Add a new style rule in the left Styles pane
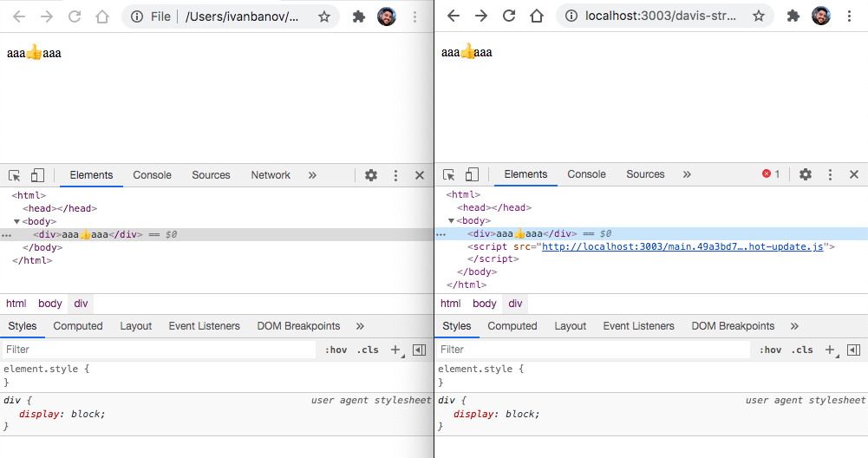This screenshot has height=458, width=868. pyautogui.click(x=395, y=350)
